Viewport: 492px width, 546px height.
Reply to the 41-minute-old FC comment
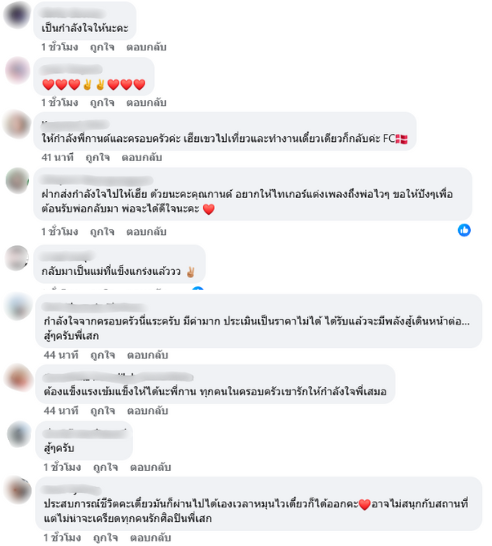[142, 157]
